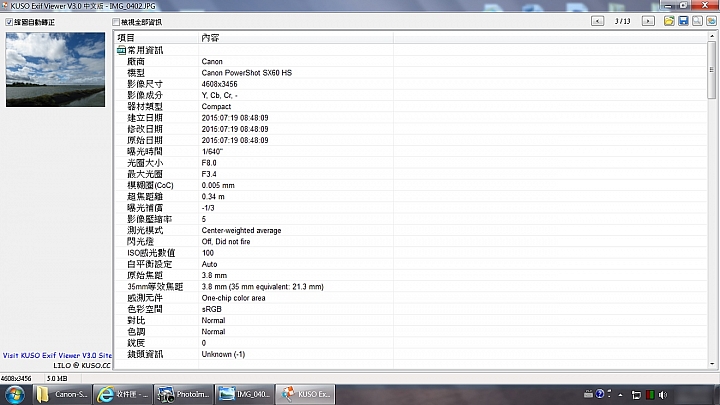The height and width of the screenshot is (405, 720).
Task: Click the -1/3 exposure compensation value
Action: 208,208
